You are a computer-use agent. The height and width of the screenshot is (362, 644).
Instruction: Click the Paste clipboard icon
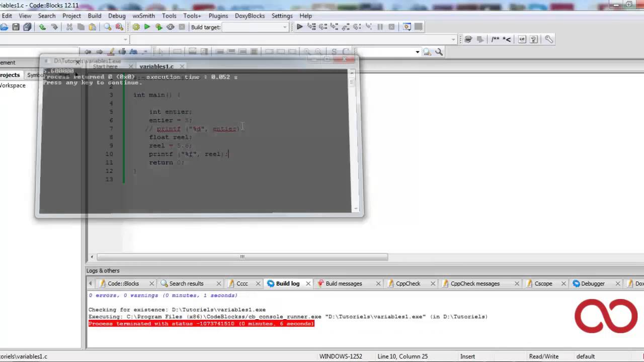tap(93, 27)
